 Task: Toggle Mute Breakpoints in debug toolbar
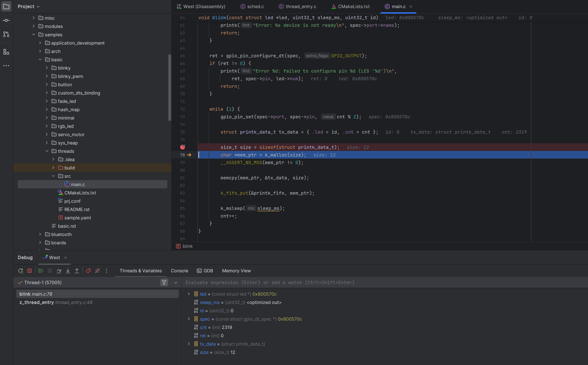[x=97, y=271]
